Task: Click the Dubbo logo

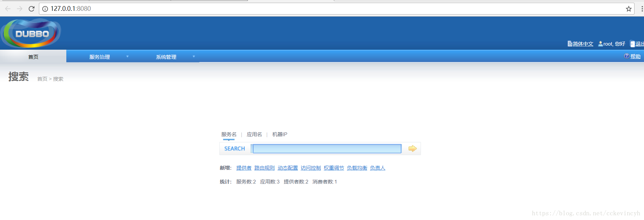Action: [x=31, y=33]
